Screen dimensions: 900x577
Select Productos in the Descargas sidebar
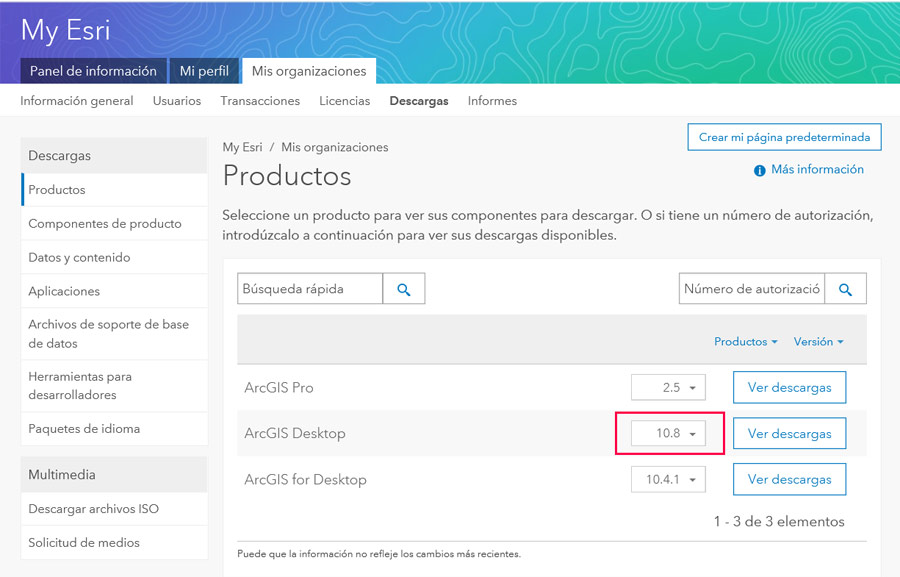click(x=114, y=189)
